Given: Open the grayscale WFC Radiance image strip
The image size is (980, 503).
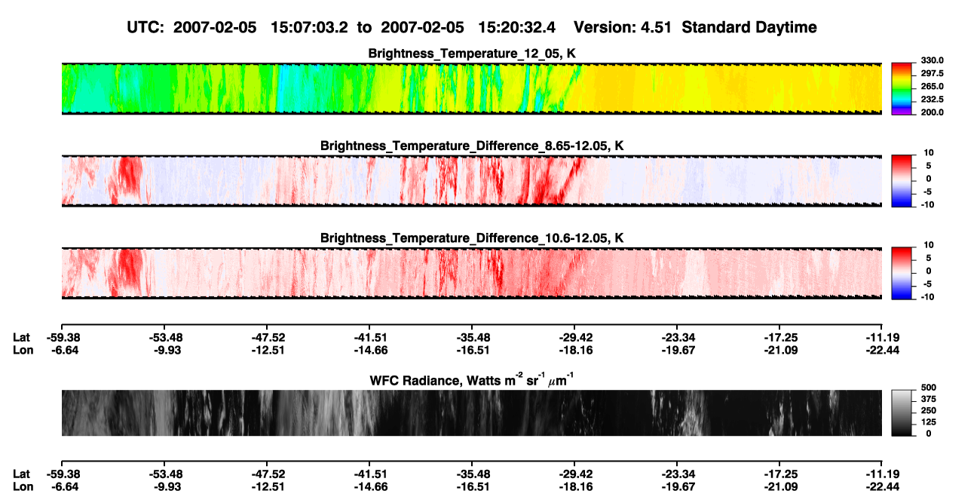Looking at the screenshot, I should tap(471, 413).
